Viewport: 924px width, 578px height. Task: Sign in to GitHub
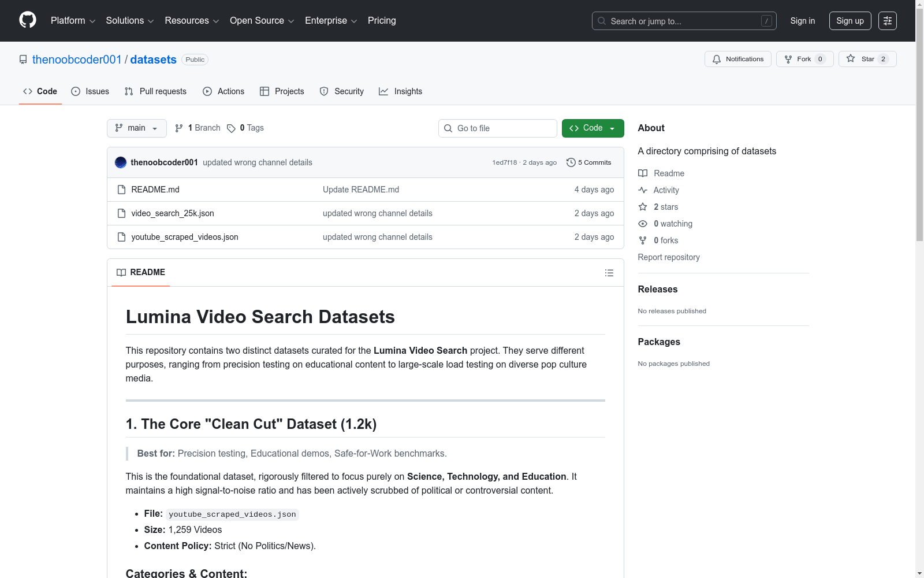[x=803, y=21]
